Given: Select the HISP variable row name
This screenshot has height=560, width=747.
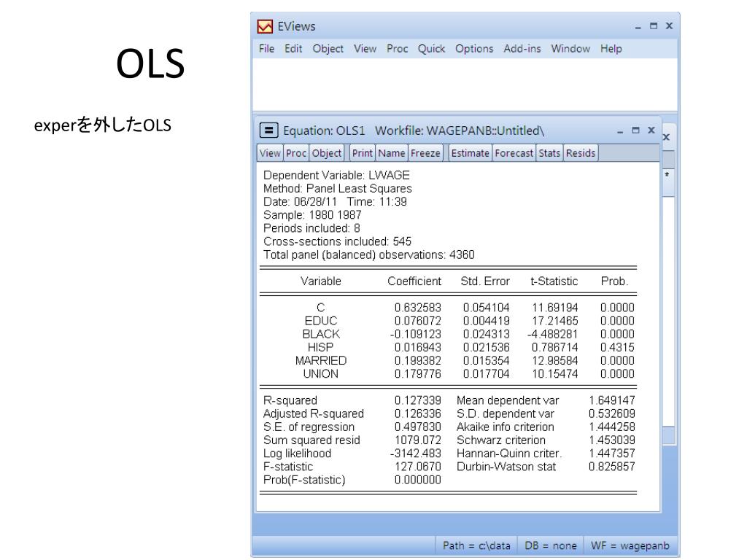Looking at the screenshot, I should coord(321,347).
